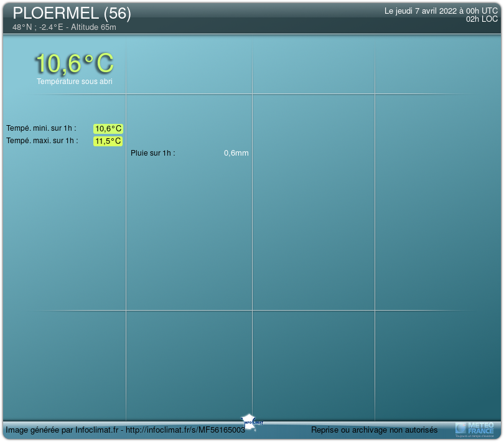Select the 0,6mm rainfall value

(236, 153)
